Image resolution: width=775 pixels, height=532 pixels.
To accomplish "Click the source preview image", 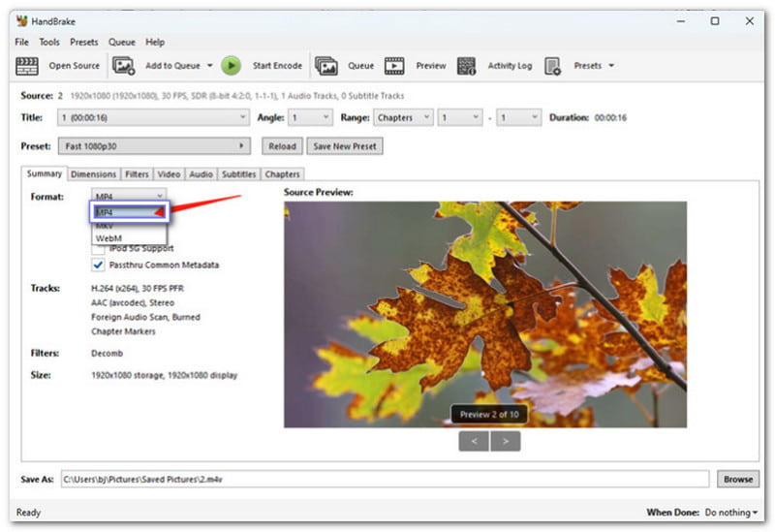I will 485,315.
